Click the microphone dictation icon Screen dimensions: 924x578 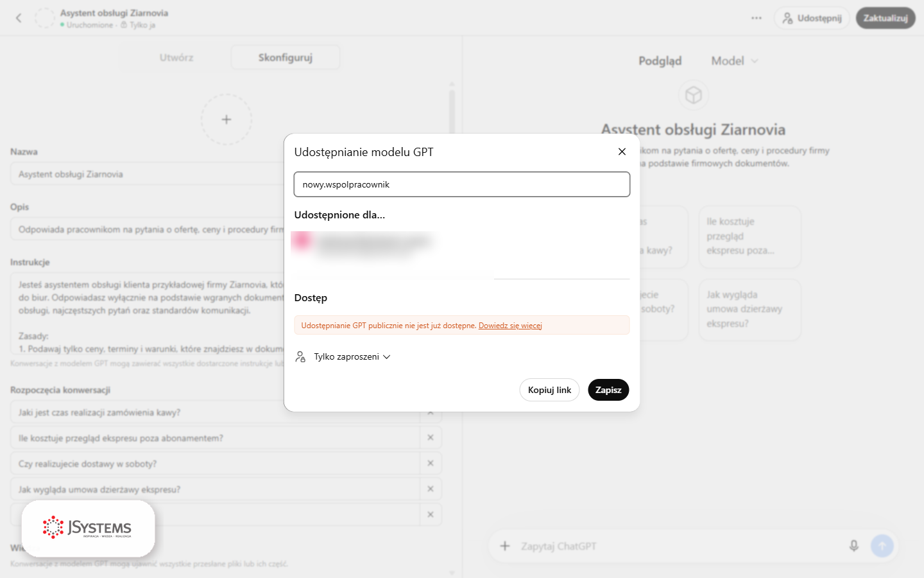point(854,546)
